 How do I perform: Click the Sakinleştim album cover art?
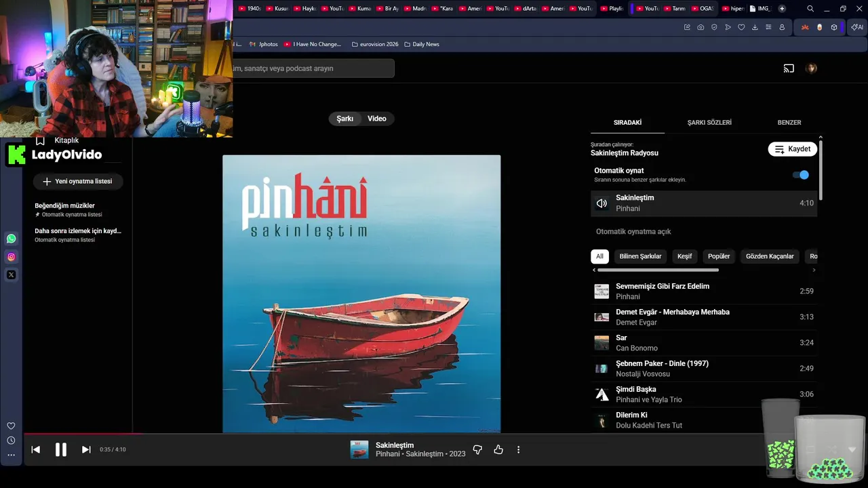(361, 293)
